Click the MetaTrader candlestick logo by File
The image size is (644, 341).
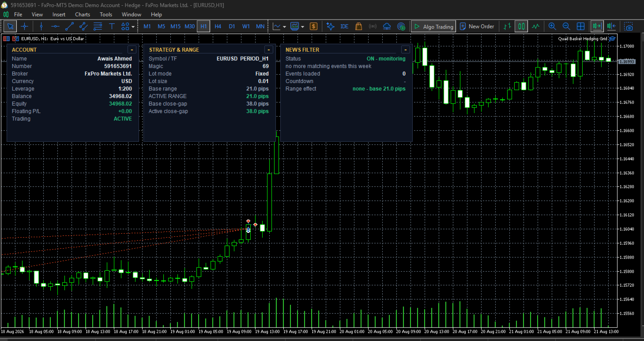point(6,15)
